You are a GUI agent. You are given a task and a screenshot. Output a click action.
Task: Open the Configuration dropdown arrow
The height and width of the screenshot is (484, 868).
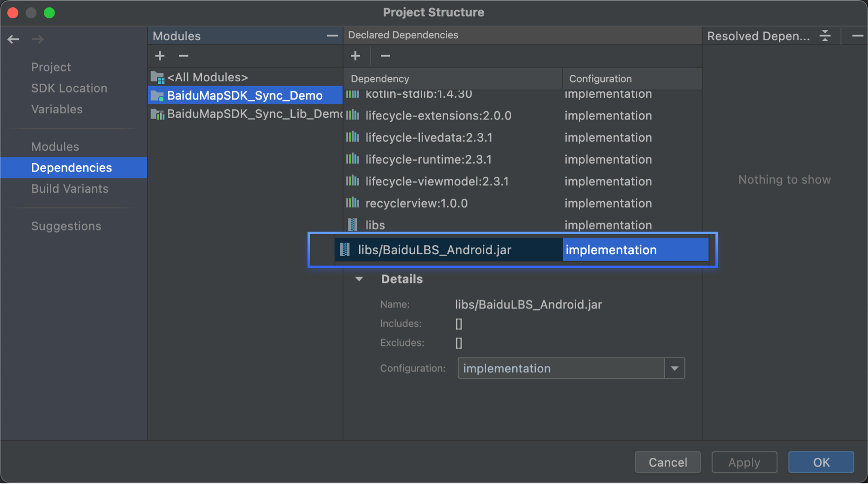(675, 368)
